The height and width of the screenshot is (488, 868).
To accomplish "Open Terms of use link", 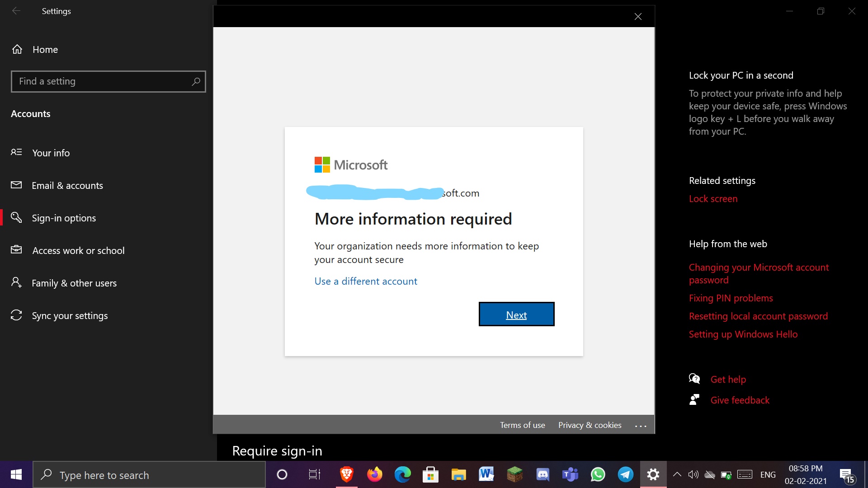I will coord(522,425).
